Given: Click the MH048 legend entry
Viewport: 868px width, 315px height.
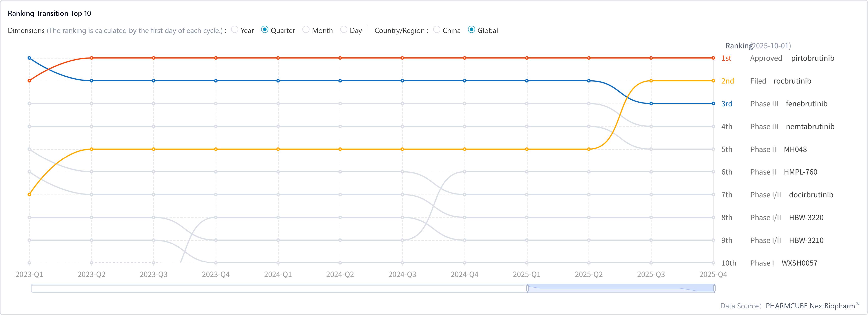Looking at the screenshot, I should [795, 150].
